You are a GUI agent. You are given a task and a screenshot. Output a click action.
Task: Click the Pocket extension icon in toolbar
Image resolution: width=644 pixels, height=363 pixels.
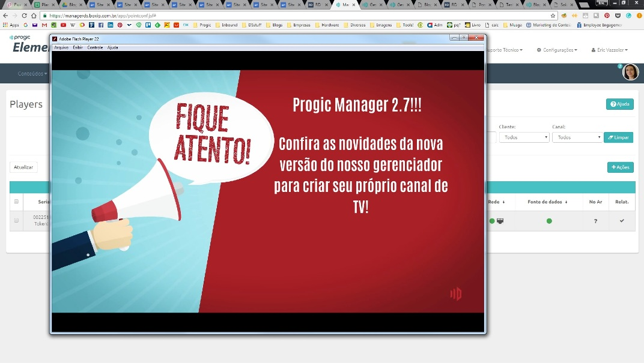click(618, 16)
